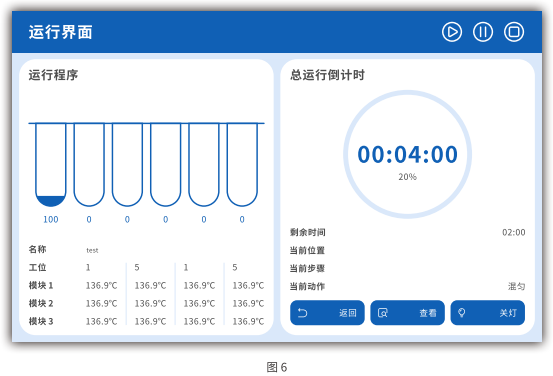Turn off the light via 关灯
Viewport: 553px width, 376px height.
pyautogui.click(x=488, y=313)
